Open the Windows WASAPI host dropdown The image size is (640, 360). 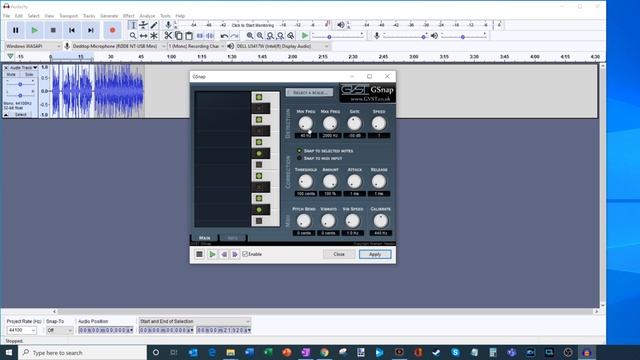(x=33, y=46)
